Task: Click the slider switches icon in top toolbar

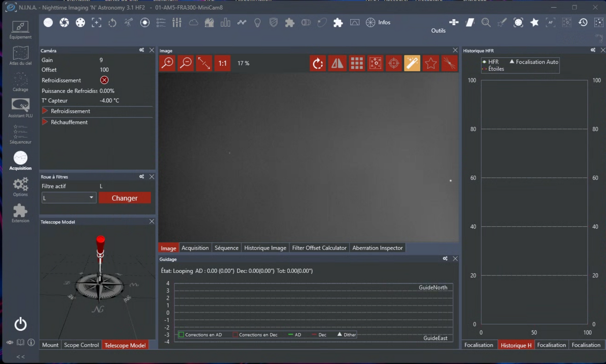Action: (x=177, y=23)
